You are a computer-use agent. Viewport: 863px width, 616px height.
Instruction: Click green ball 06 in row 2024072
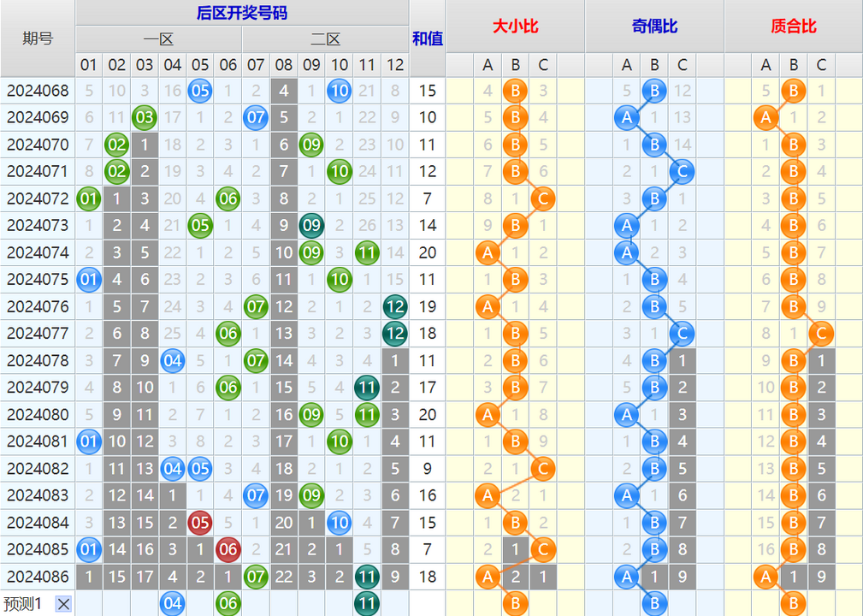point(228,198)
